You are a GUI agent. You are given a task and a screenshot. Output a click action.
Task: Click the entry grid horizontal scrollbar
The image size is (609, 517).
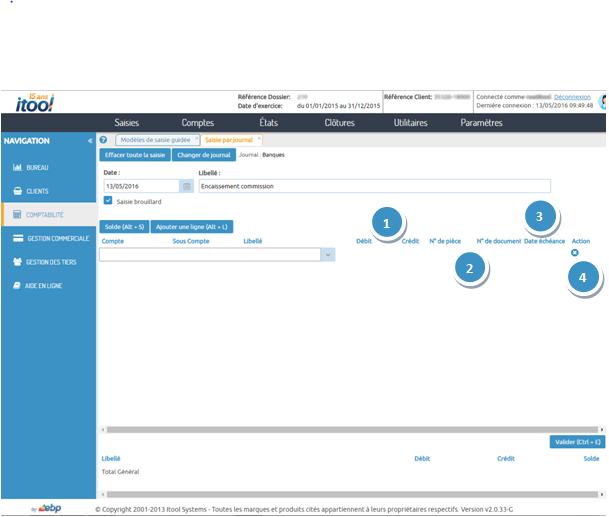[340, 429]
